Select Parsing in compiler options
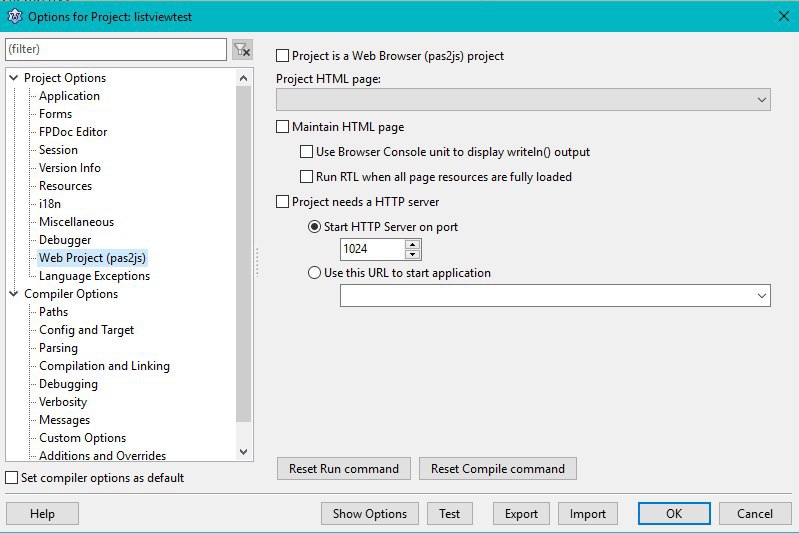 coord(58,348)
